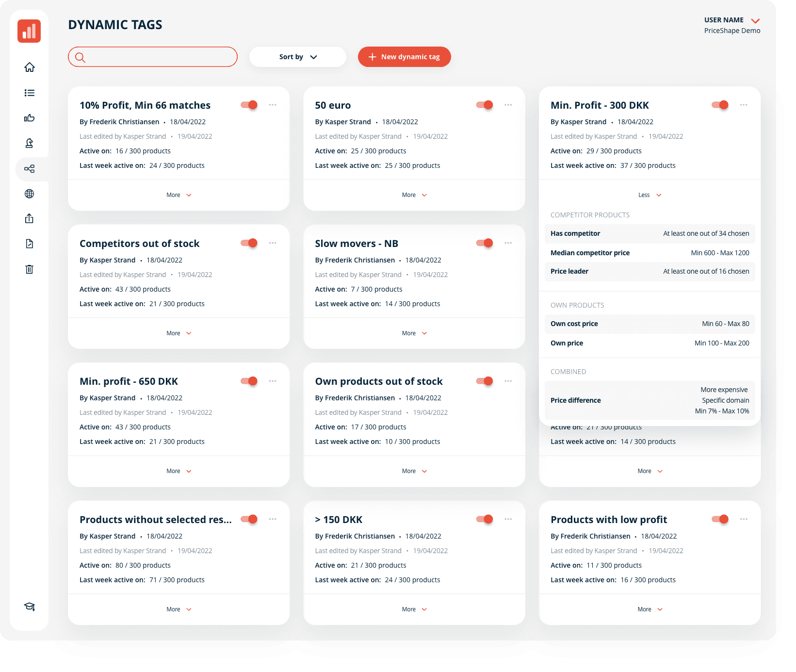Open three-dot menu on Own products out of stock

click(x=508, y=381)
